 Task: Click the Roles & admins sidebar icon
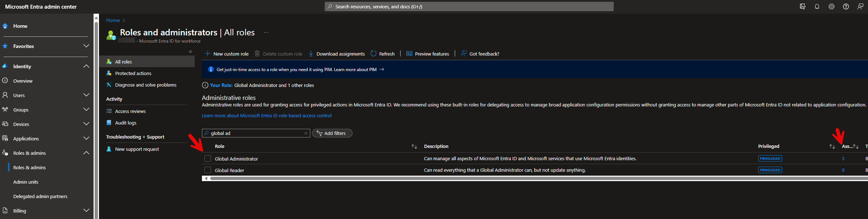tap(5, 153)
